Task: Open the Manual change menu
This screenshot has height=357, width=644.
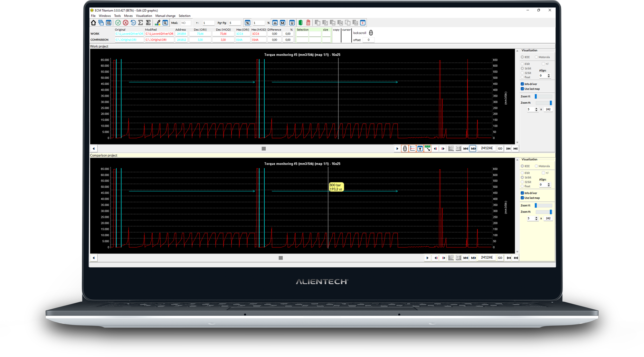Action: pos(165,16)
